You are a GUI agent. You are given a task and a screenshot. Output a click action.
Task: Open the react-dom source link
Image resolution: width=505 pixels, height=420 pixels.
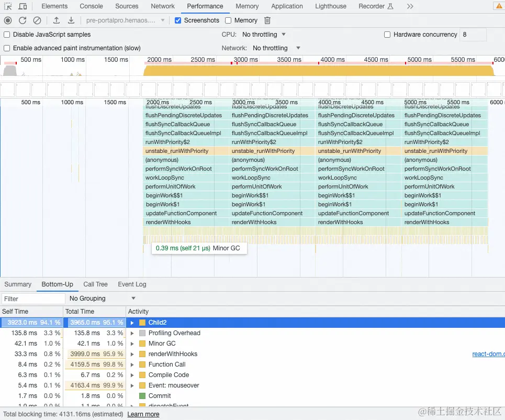(x=488, y=354)
